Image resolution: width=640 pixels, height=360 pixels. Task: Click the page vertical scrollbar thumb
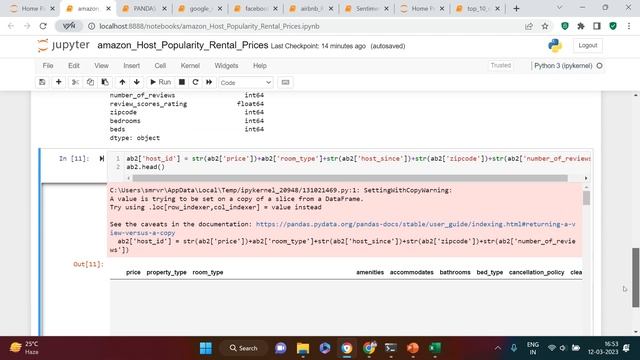(x=636, y=278)
